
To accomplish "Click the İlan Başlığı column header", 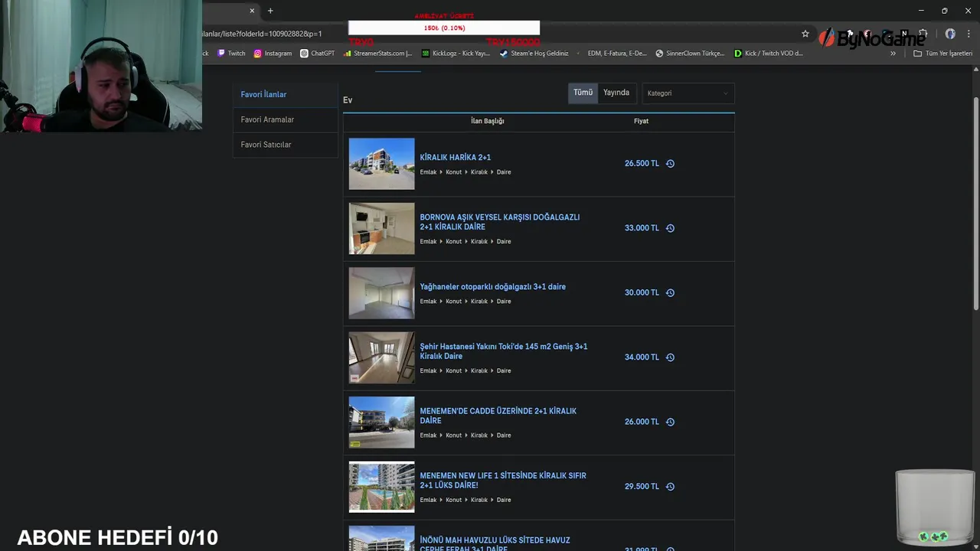I will point(487,121).
